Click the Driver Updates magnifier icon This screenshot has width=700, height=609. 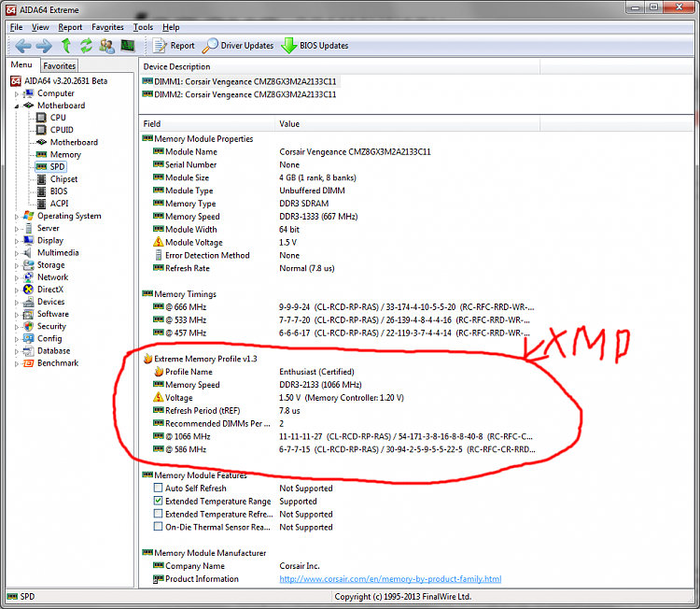pos(210,46)
